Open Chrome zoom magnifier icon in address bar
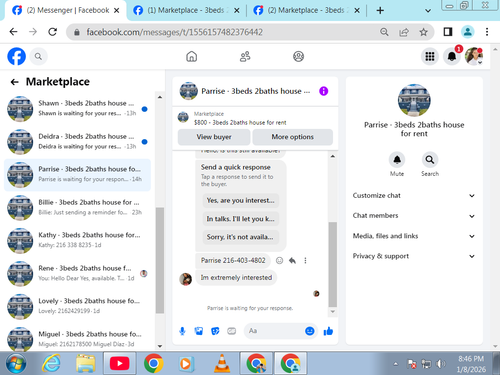The width and height of the screenshot is (500, 375). (x=384, y=32)
